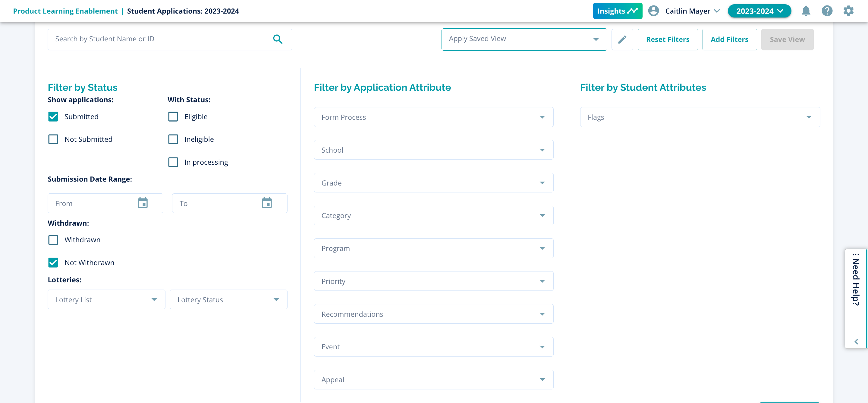Collapse the Need Help side panel
Screen dimensions: 868x403
click(856, 342)
